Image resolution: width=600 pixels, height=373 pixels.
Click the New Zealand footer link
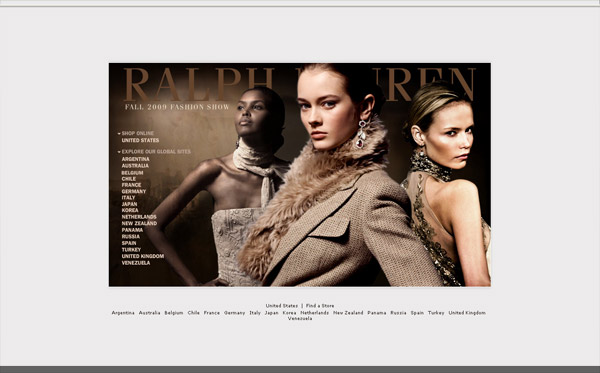tap(348, 313)
